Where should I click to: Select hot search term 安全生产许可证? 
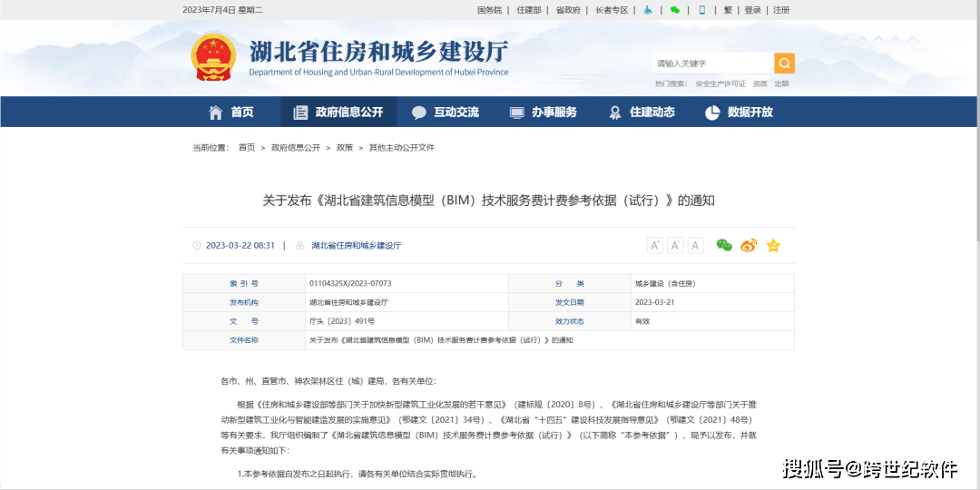click(720, 83)
